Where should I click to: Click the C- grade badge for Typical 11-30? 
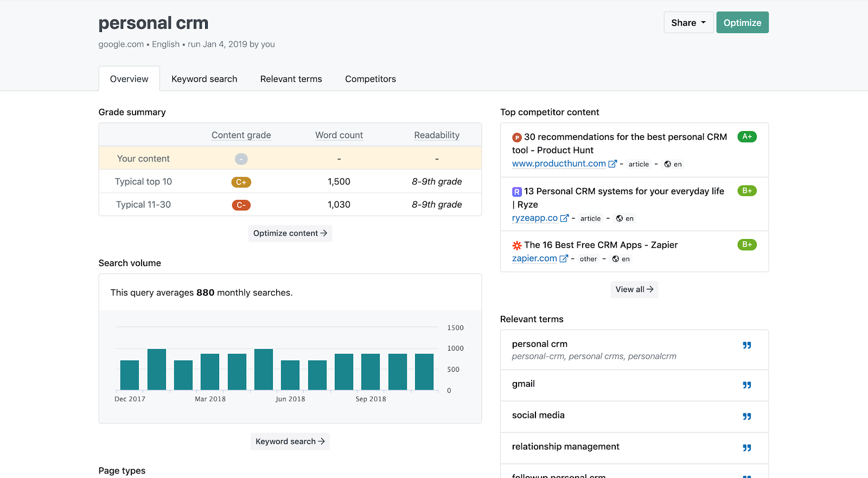pos(241,205)
